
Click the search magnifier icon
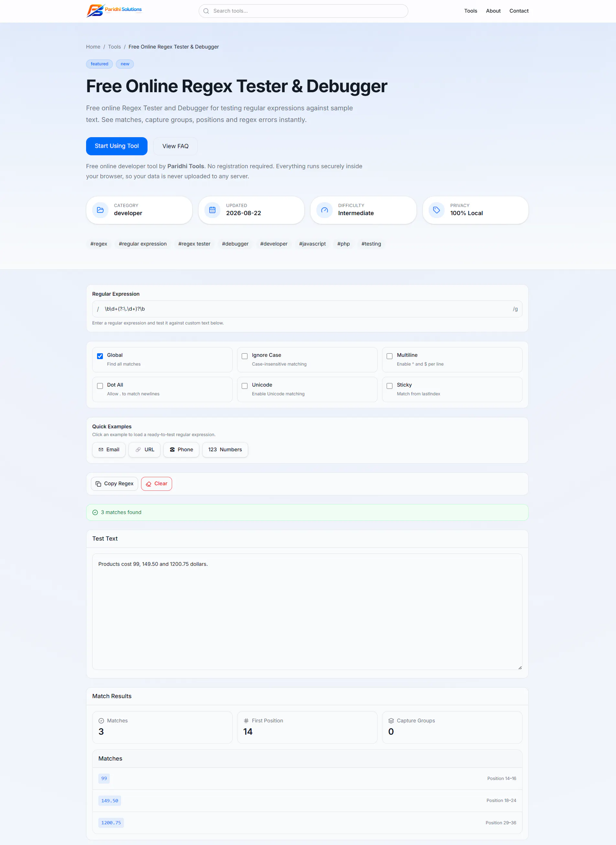pyautogui.click(x=206, y=11)
